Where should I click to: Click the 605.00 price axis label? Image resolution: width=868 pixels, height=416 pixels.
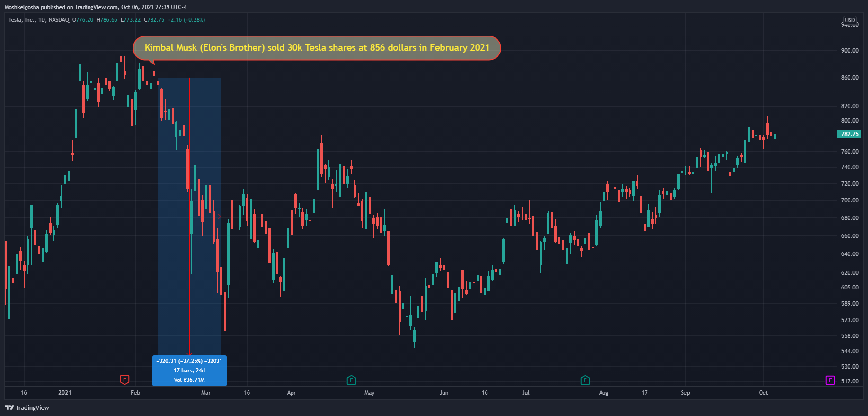click(850, 288)
